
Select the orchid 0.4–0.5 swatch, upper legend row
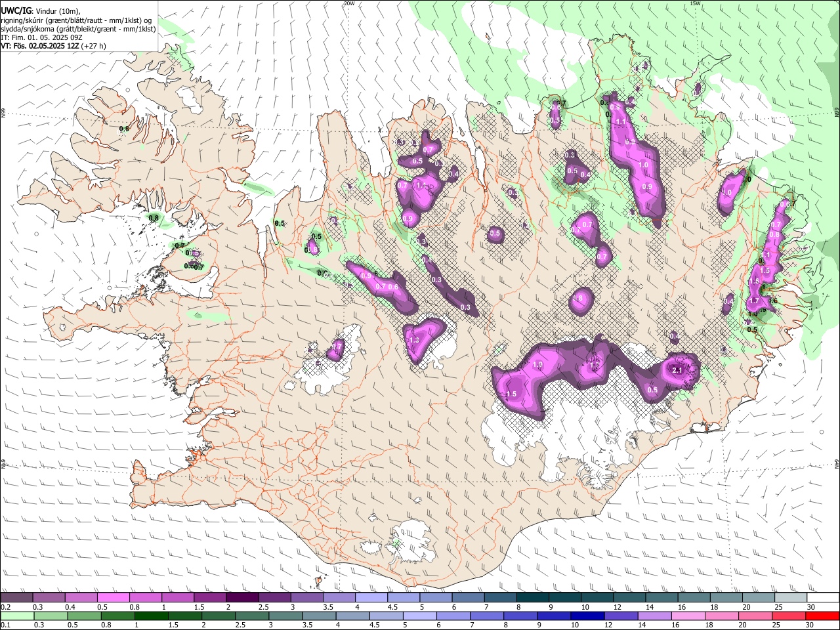tap(81, 598)
